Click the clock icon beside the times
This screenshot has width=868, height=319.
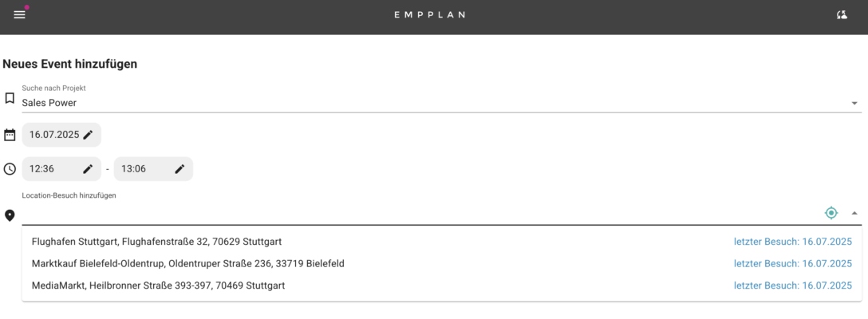point(10,169)
